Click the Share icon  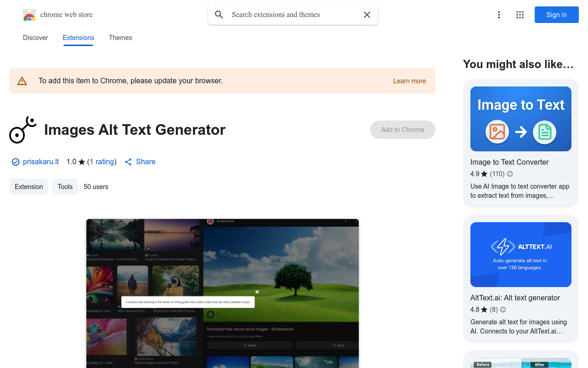click(128, 162)
